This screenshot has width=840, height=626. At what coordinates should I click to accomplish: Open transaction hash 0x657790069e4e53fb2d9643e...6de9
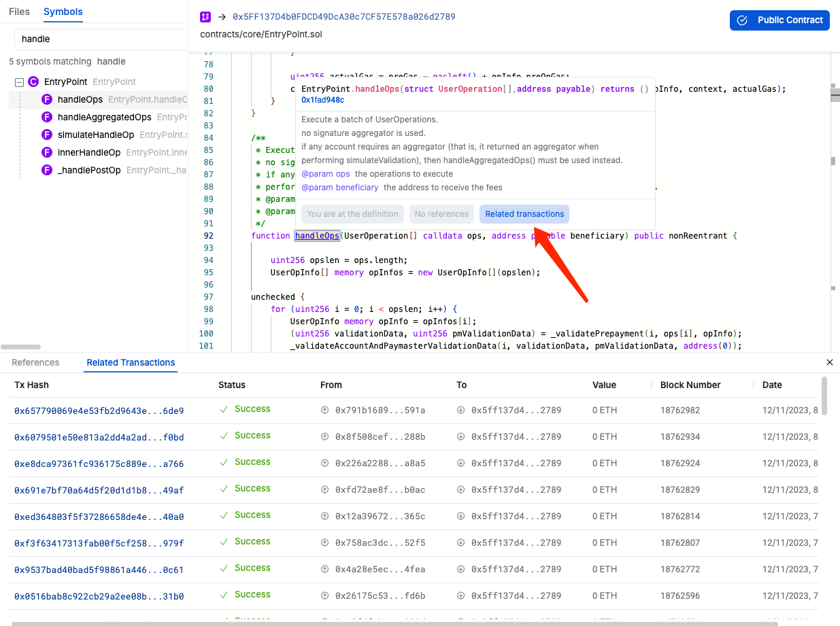tap(99, 411)
